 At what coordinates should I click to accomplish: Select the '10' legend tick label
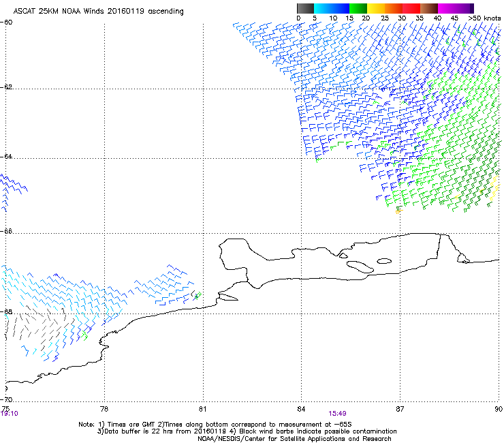pyautogui.click(x=333, y=18)
